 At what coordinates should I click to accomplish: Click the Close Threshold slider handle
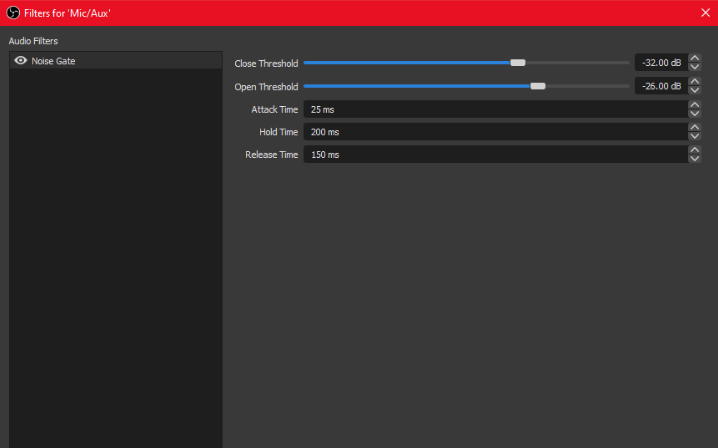pos(518,63)
